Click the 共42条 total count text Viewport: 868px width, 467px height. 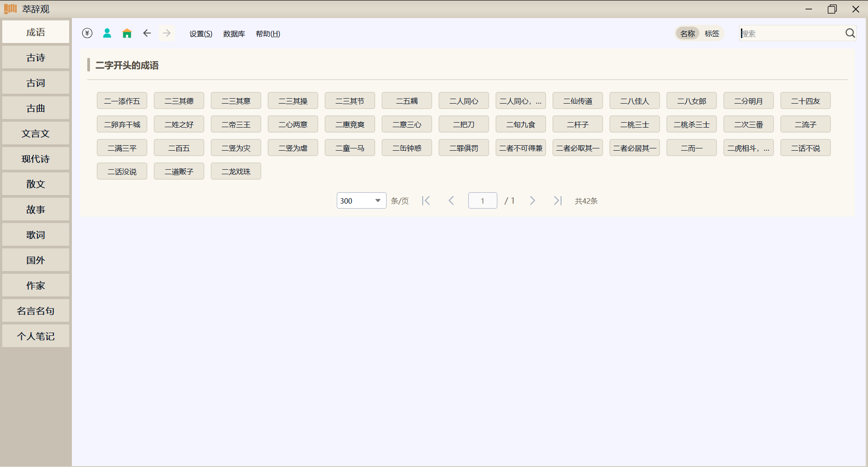click(586, 201)
